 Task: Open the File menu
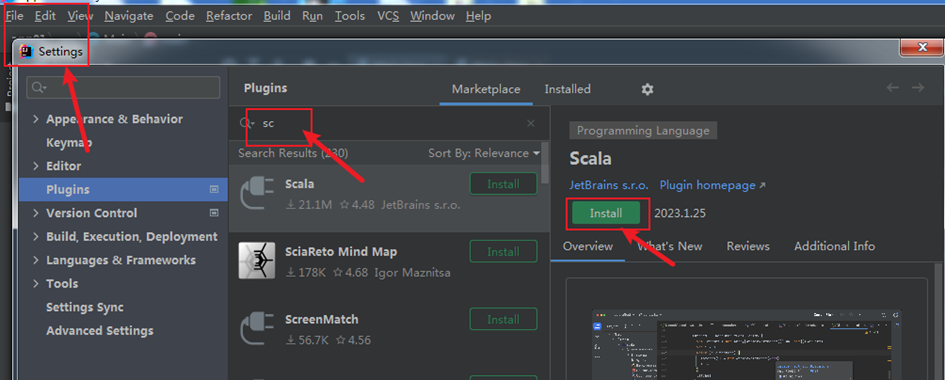coord(14,16)
